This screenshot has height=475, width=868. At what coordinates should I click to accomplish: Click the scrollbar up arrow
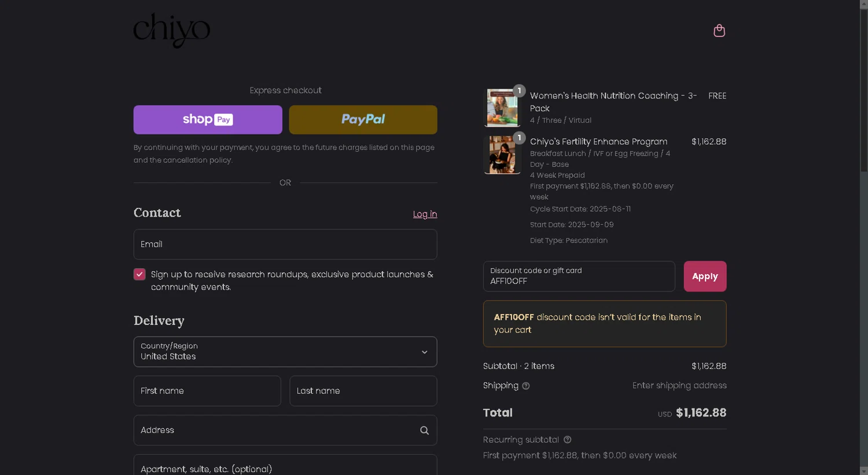pyautogui.click(x=863, y=5)
